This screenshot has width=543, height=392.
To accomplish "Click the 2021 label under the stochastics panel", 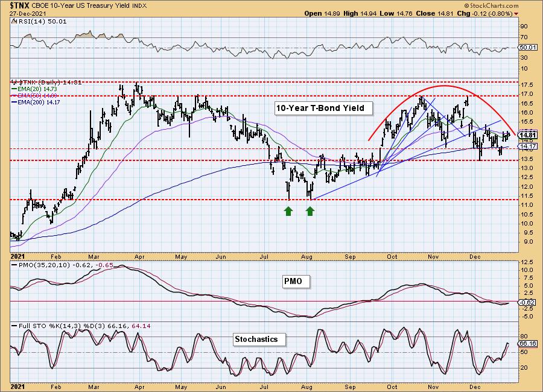I will tap(17, 387).
